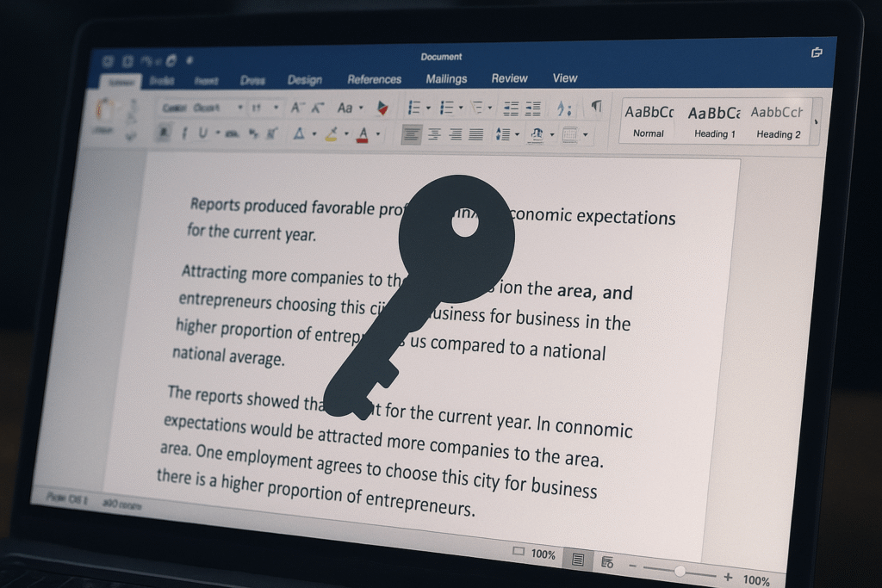
Task: Decrease the paragraph indent
Action: pyautogui.click(x=511, y=108)
